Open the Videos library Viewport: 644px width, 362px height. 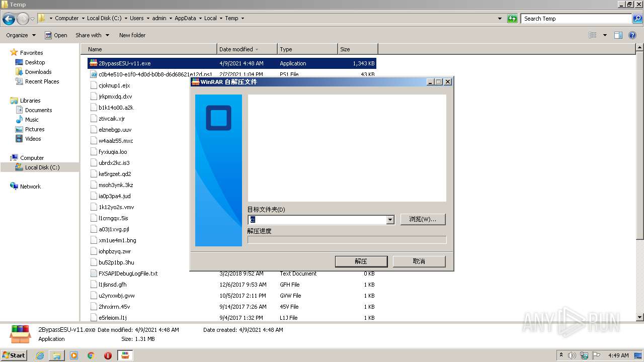point(33,139)
